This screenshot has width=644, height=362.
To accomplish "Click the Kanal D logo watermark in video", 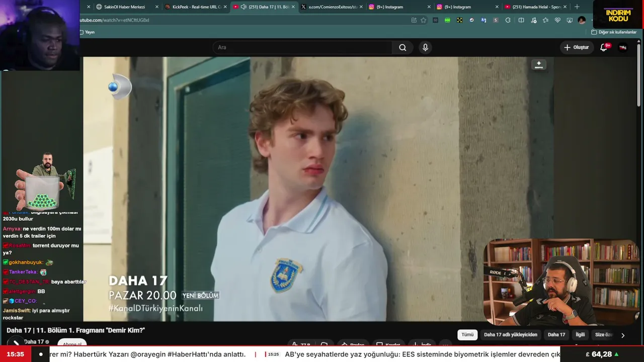I will point(120,87).
